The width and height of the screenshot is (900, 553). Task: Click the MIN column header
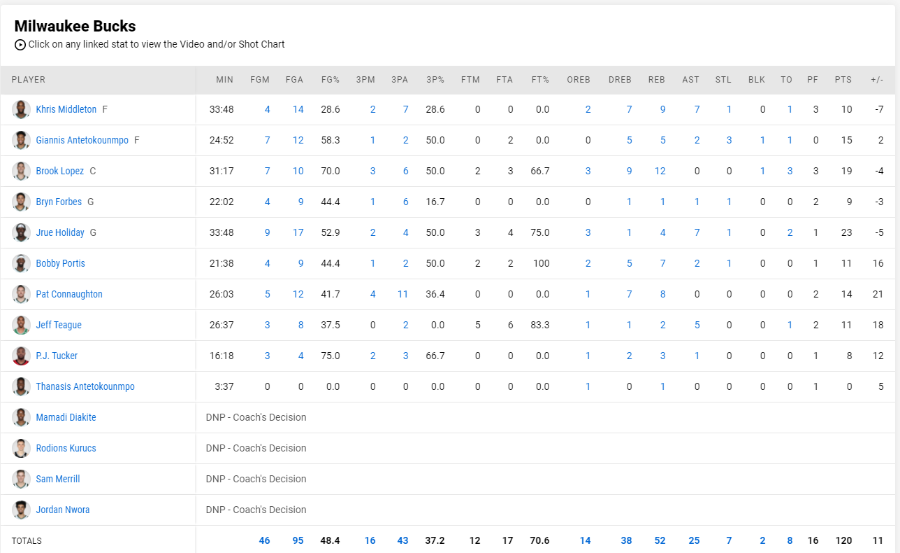click(224, 80)
